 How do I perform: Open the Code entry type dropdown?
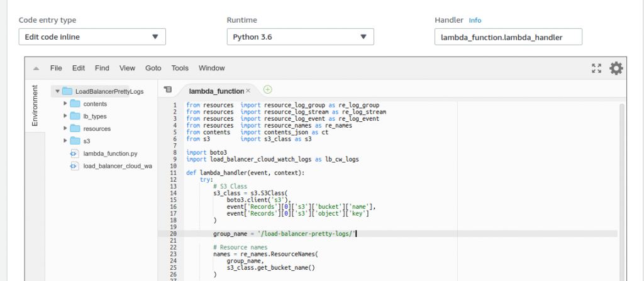[92, 36]
